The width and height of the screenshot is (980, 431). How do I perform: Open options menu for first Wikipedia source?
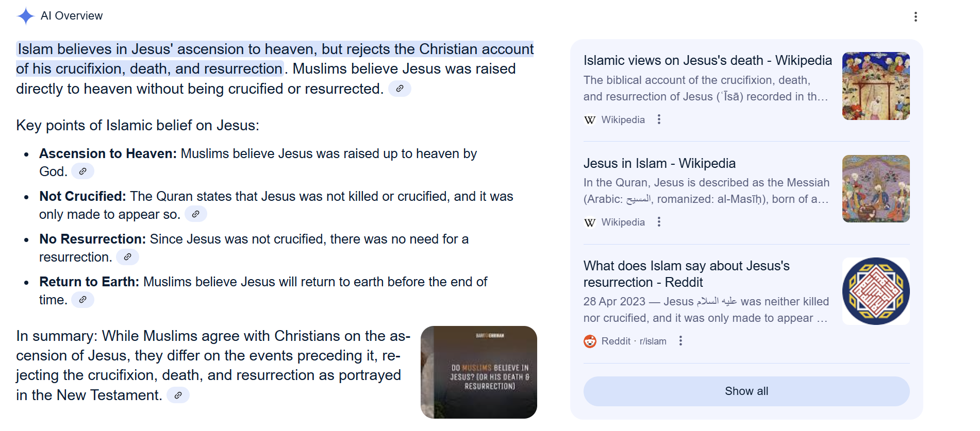pyautogui.click(x=659, y=119)
